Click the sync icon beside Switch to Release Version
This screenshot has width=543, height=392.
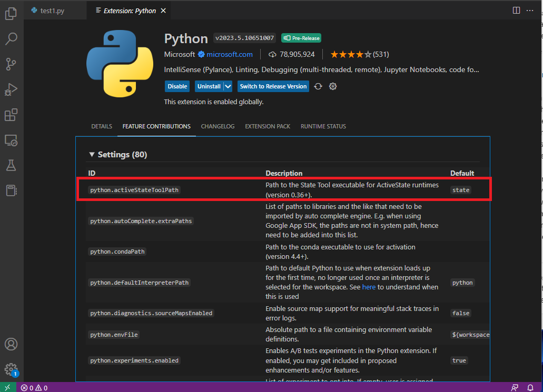coord(318,86)
